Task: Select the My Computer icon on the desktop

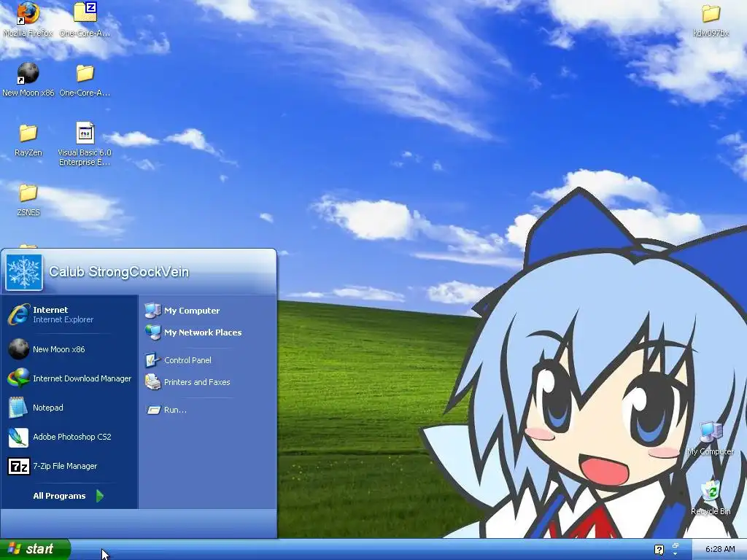Action: pyautogui.click(x=711, y=438)
